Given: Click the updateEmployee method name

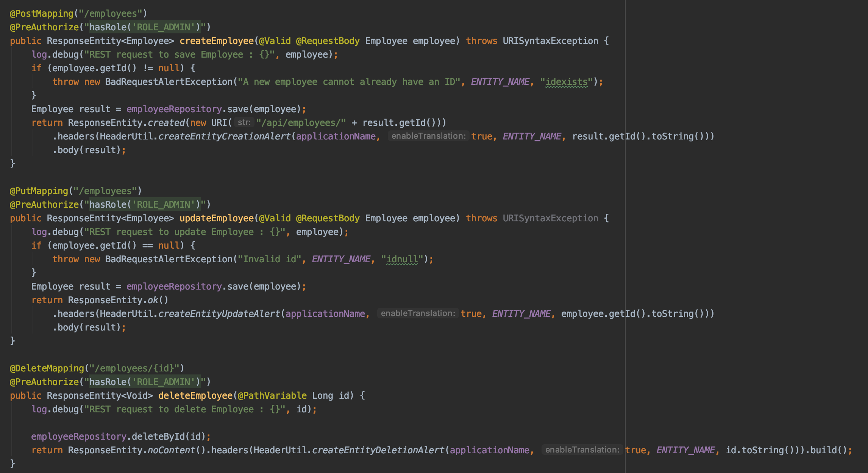Looking at the screenshot, I should (x=216, y=218).
